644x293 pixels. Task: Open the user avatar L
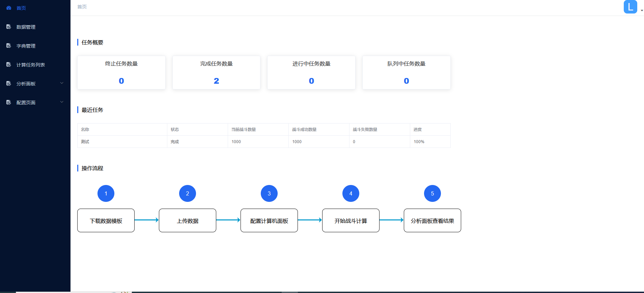coord(630,7)
